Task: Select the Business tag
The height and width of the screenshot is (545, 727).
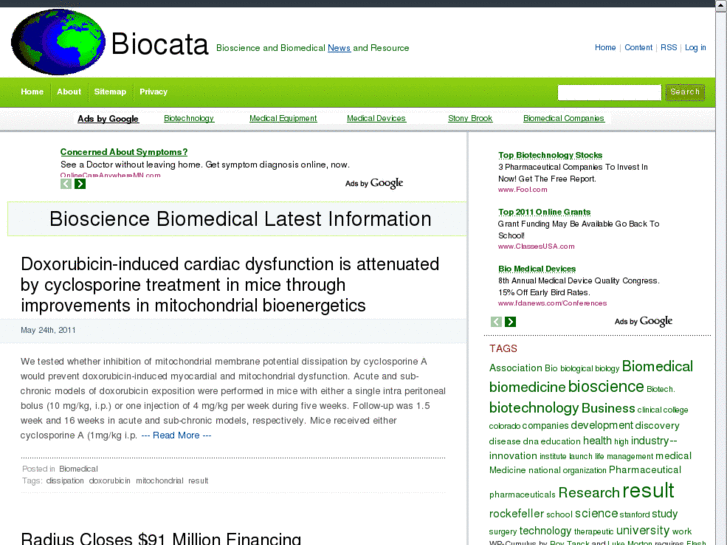Action: coord(608,408)
